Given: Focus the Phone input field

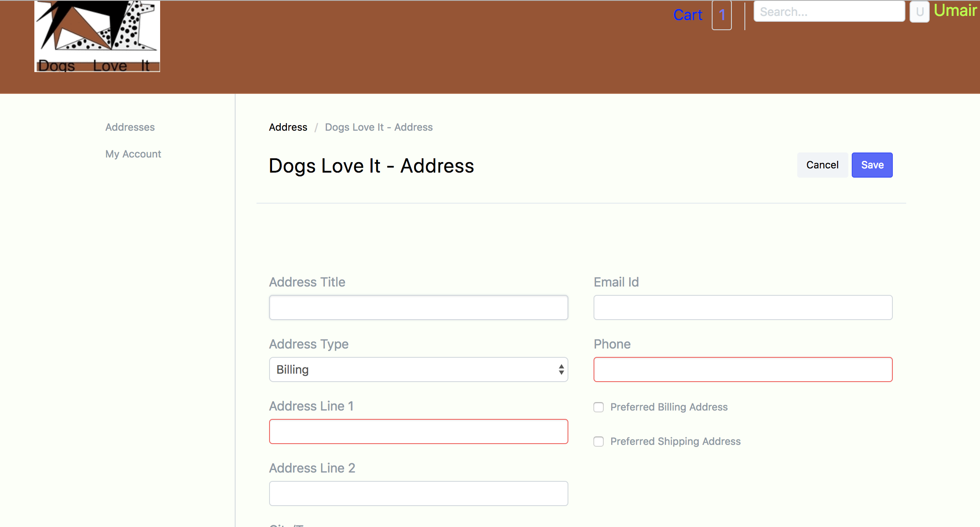Looking at the screenshot, I should tap(743, 369).
